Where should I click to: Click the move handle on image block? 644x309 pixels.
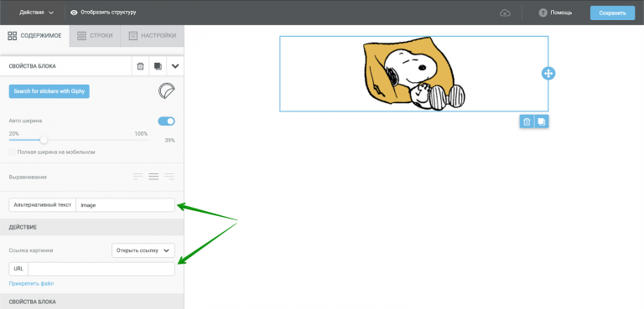pyautogui.click(x=548, y=74)
